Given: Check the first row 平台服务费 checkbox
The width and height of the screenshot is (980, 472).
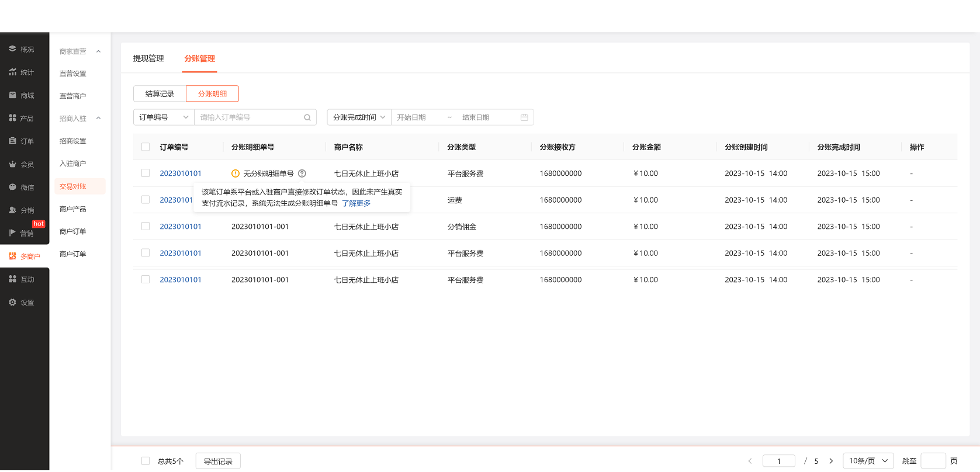Looking at the screenshot, I should coord(146,173).
